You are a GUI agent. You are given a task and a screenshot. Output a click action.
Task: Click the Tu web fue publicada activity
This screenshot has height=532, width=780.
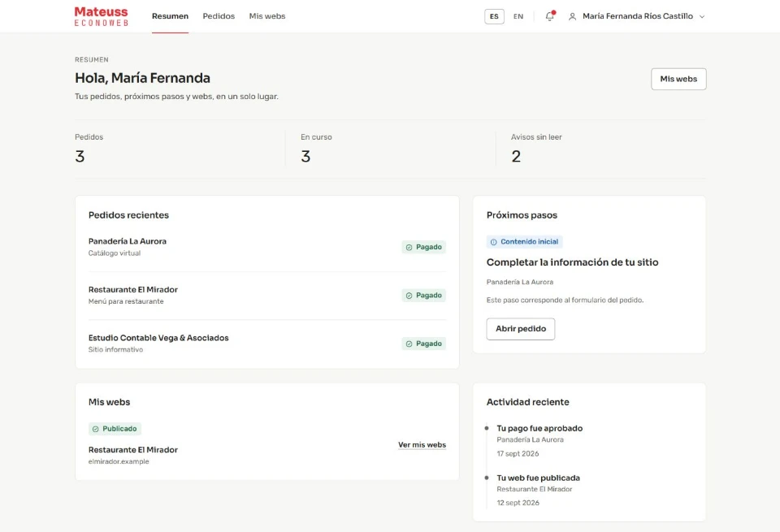click(538, 478)
